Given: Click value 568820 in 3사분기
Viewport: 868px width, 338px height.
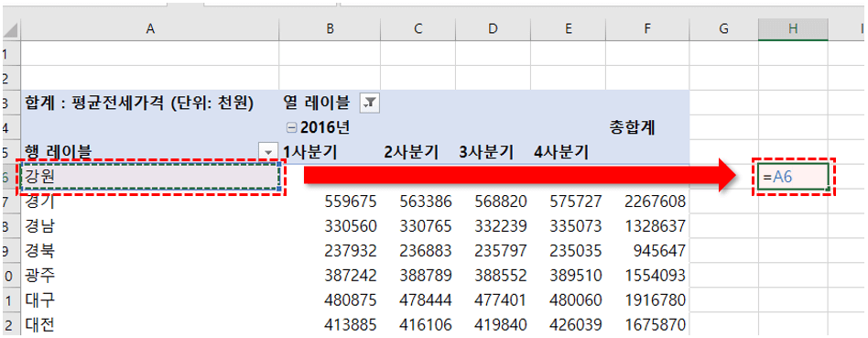Looking at the screenshot, I should coord(500,202).
